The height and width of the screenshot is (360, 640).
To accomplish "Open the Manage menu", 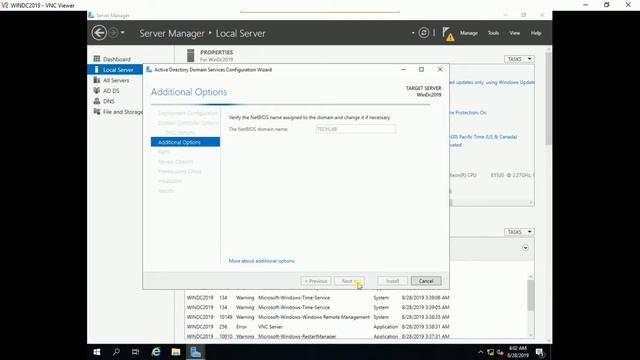I will 469,33.
